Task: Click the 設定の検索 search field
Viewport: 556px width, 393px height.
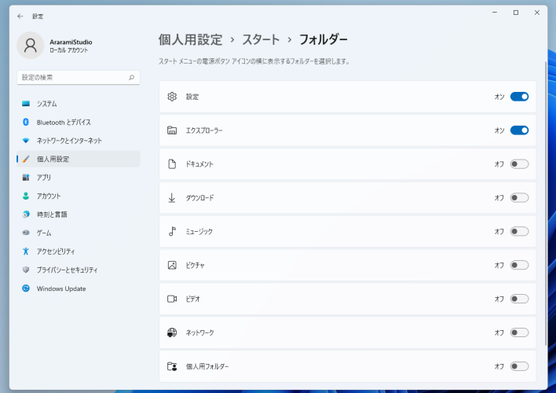Action: [x=78, y=77]
